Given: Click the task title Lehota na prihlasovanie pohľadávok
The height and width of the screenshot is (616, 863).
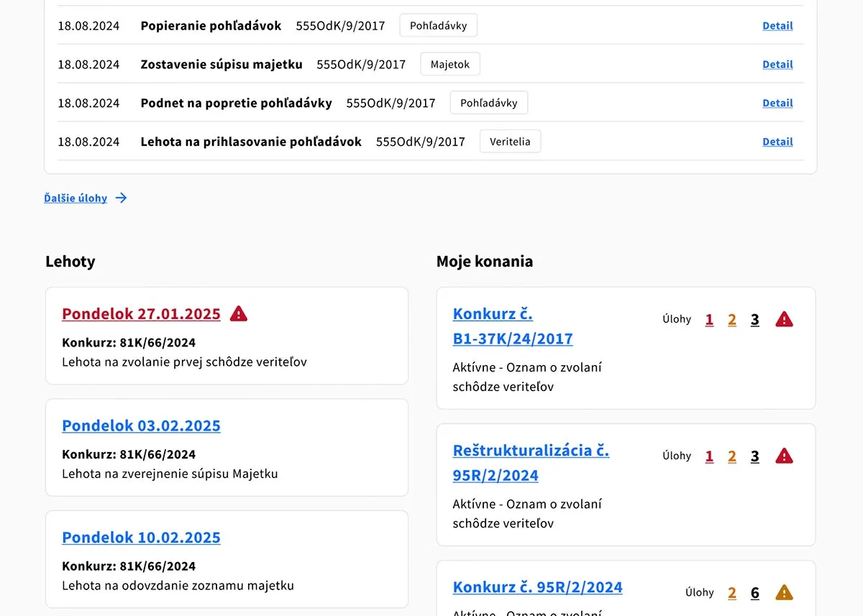Looking at the screenshot, I should (x=251, y=142).
